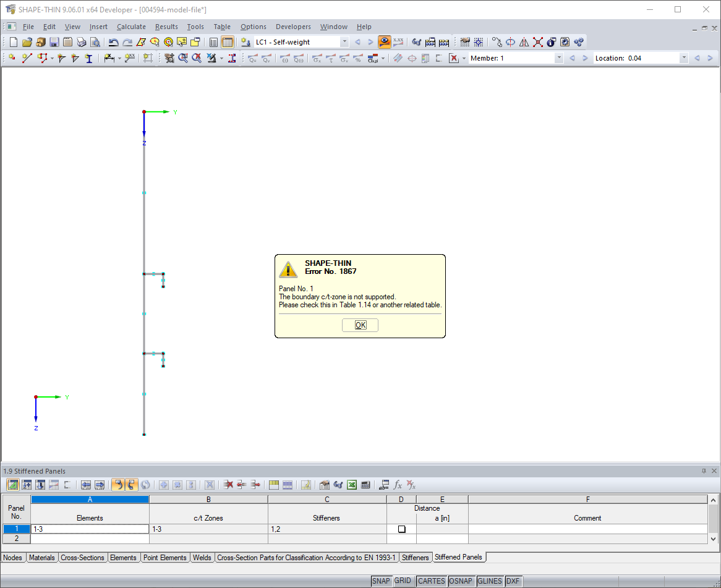Click the Print icon in toolbar
Viewport: 721px width, 588px height.
pyautogui.click(x=82, y=42)
